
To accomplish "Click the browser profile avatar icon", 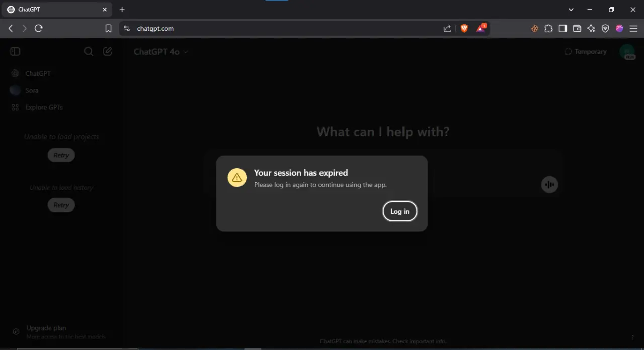I will (619, 29).
